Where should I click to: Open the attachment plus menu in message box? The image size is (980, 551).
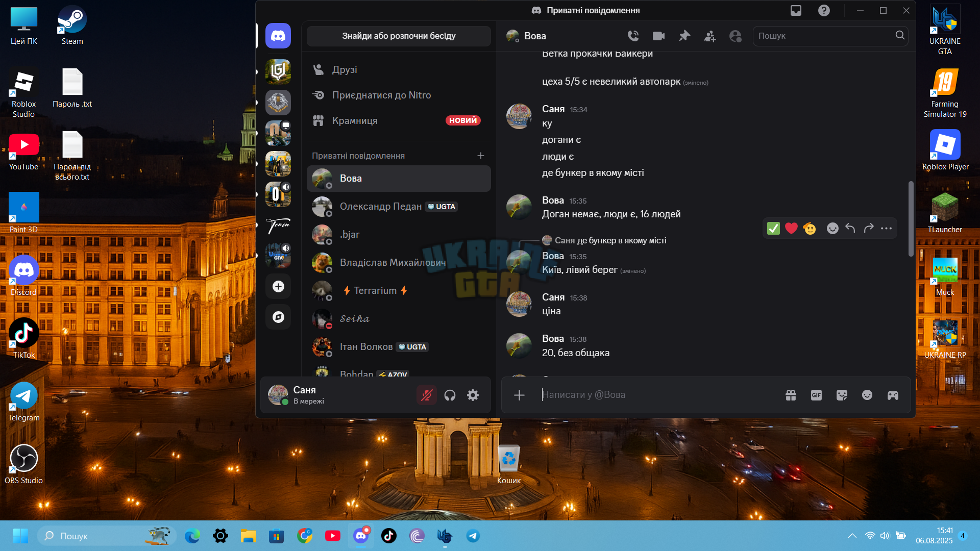pyautogui.click(x=519, y=395)
